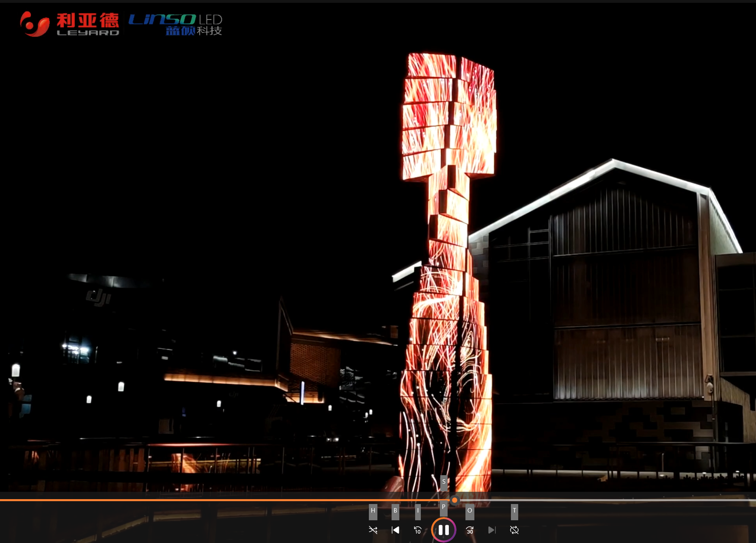Click the greyed-out next track button

[492, 530]
